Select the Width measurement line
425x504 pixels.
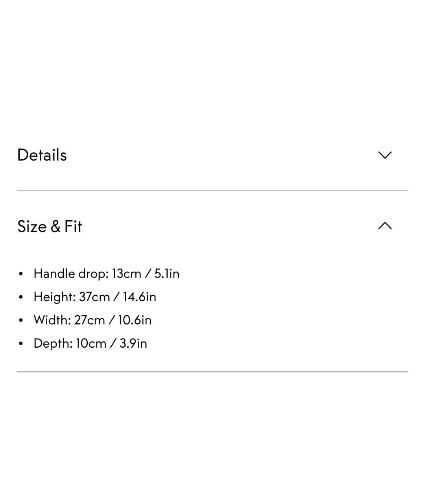92,320
